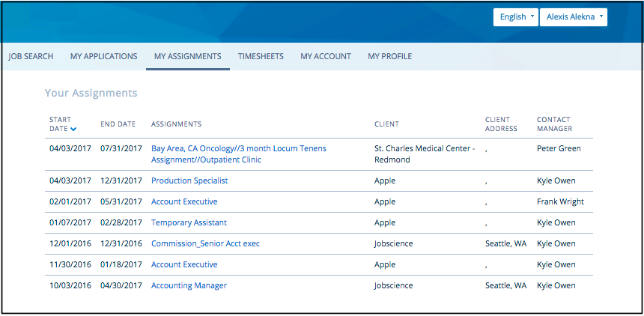Open Bay Area, CA Oncology assignment link
644x316 pixels.
pos(239,154)
